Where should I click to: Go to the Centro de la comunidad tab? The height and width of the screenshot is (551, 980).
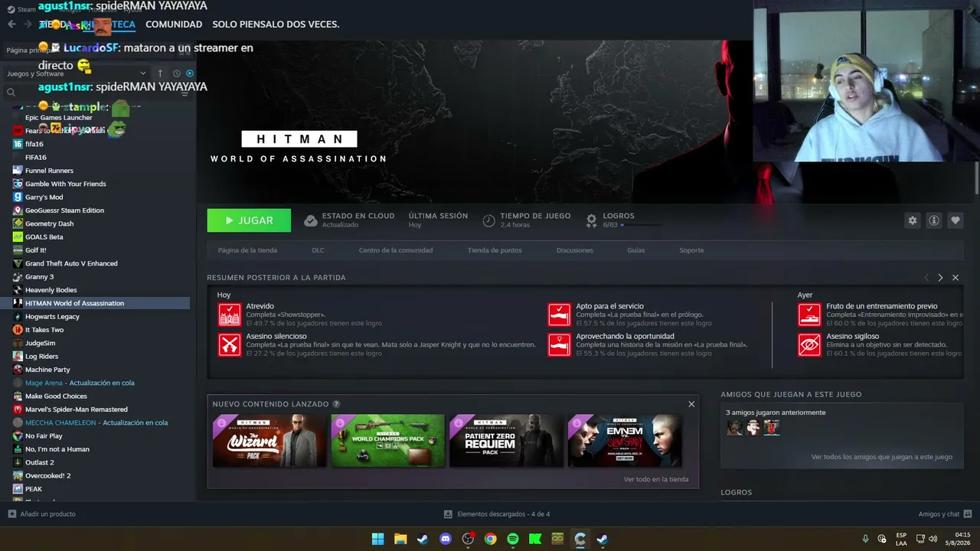[x=396, y=250]
